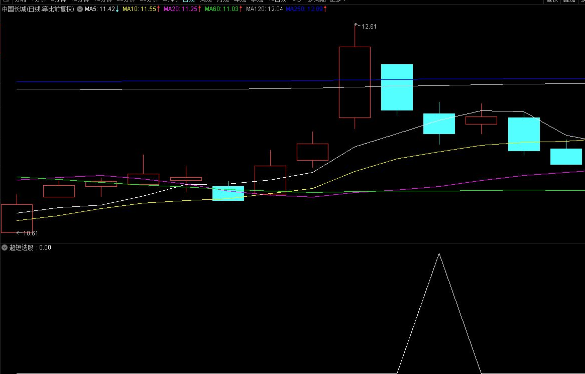Select the yellow MA10: 11.55 label
Viewport: 585px width, 374px height.
coord(141,9)
